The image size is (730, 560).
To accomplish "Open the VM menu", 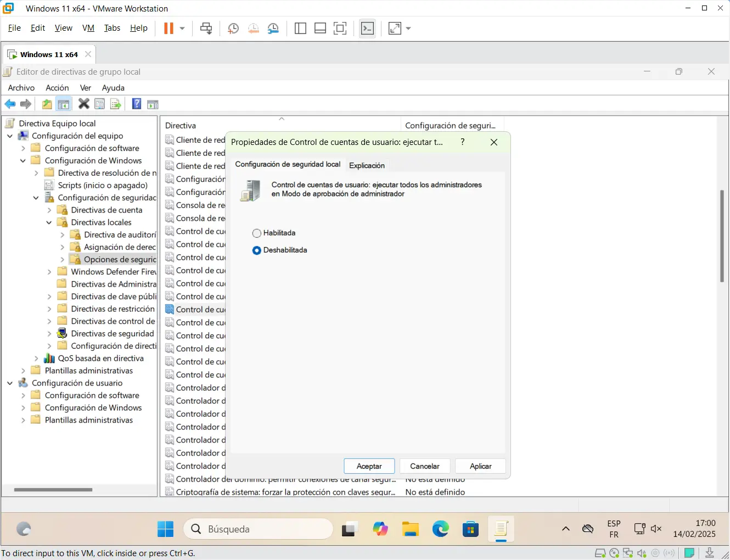I will point(88,28).
